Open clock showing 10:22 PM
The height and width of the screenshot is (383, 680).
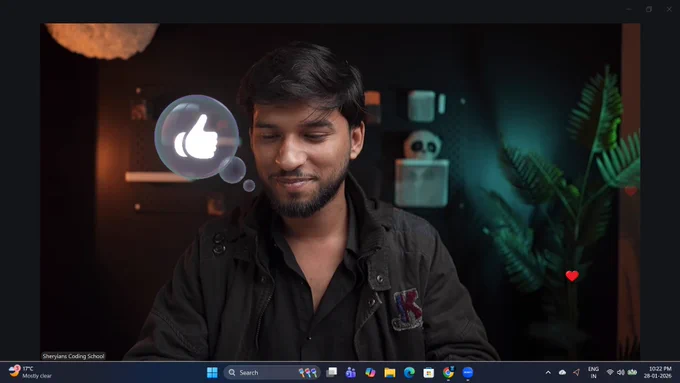tap(658, 373)
